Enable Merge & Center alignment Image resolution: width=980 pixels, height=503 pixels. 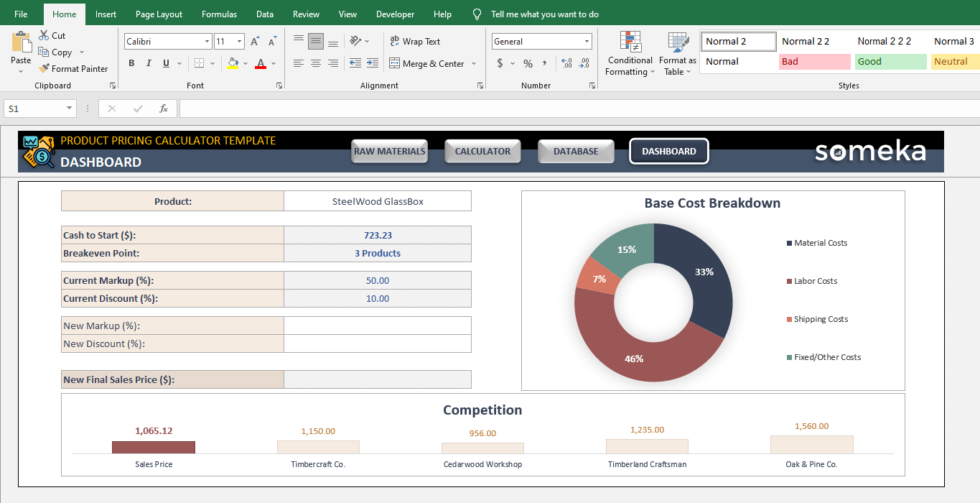click(x=427, y=63)
